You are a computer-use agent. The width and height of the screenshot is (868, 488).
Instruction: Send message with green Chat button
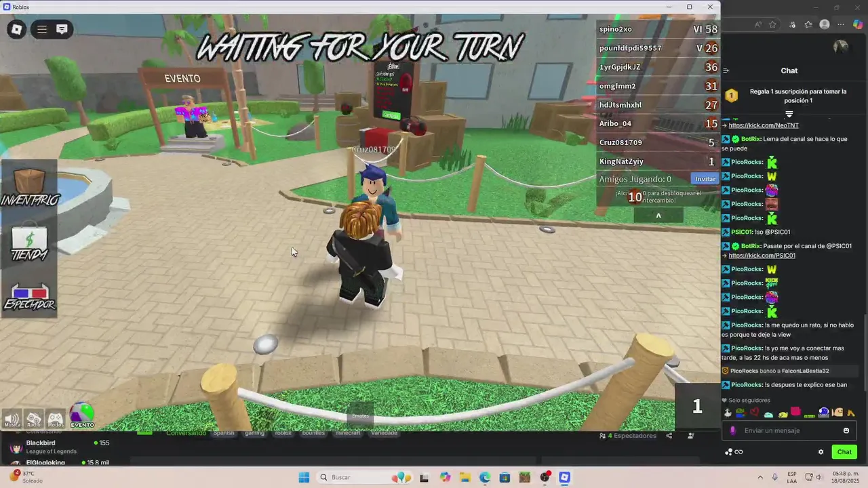click(844, 452)
